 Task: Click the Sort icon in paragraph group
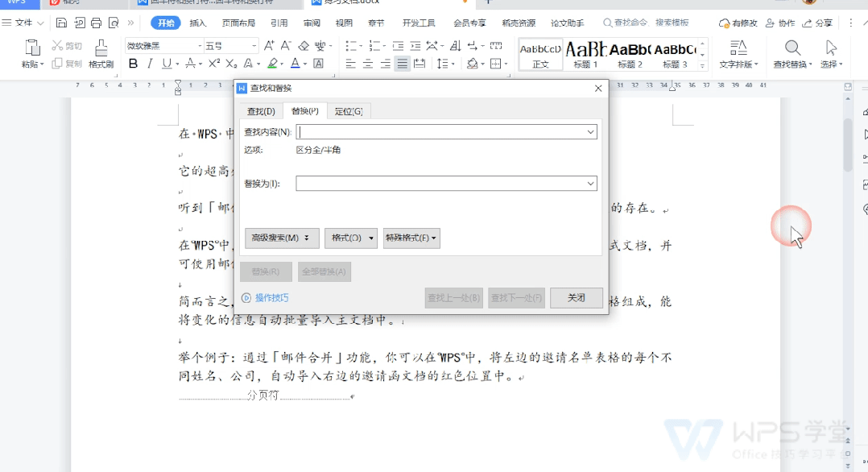click(x=455, y=45)
